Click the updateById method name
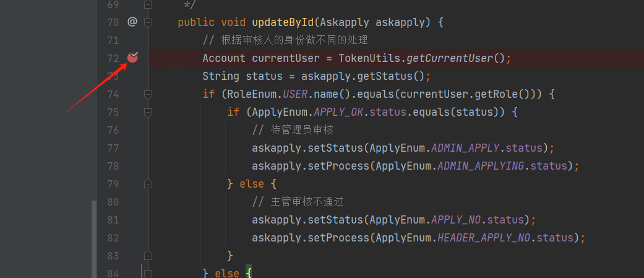The height and width of the screenshot is (278, 644). [283, 22]
